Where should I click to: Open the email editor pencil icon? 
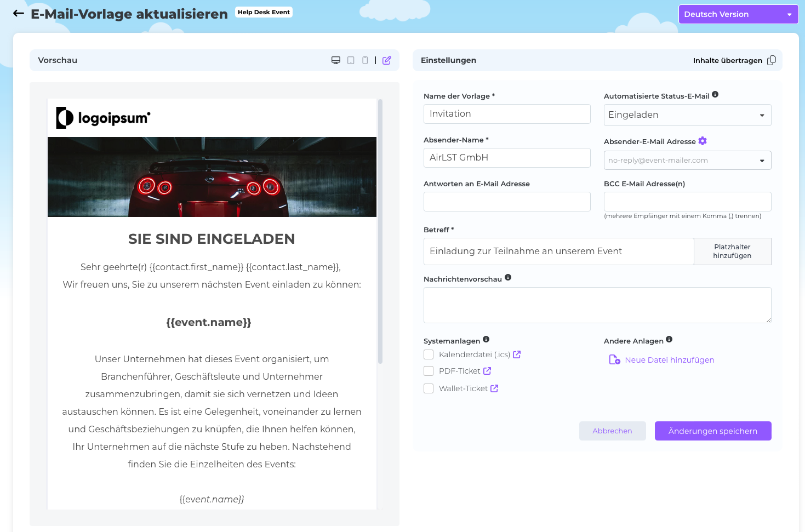387,60
